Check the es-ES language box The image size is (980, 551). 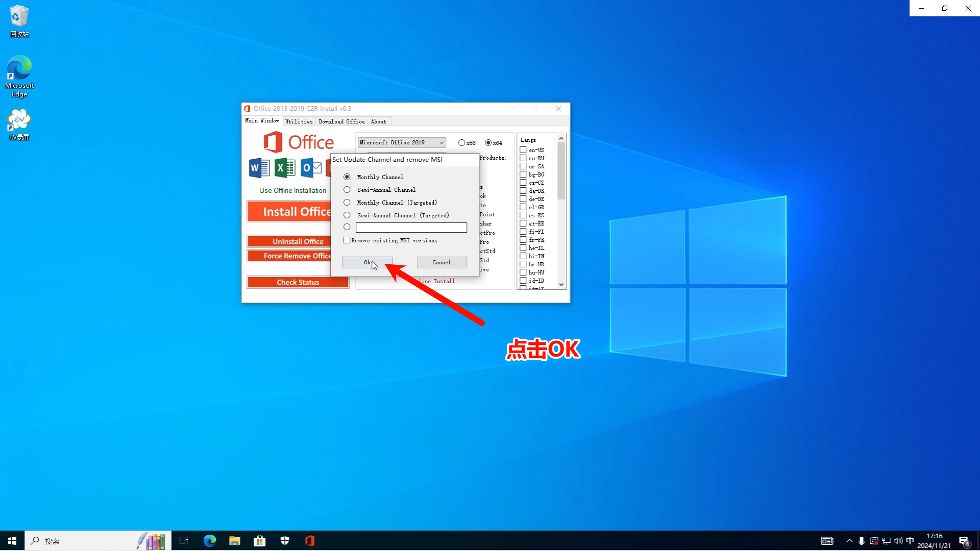tap(523, 215)
